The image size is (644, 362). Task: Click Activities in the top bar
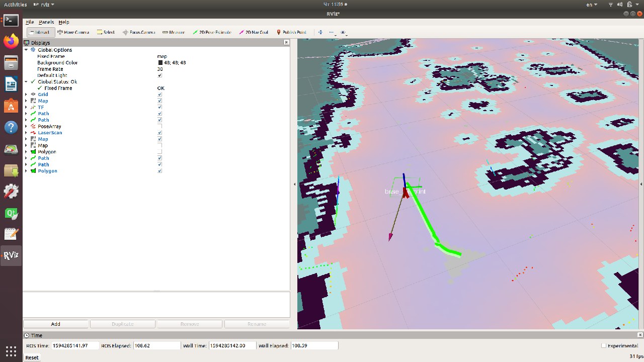pyautogui.click(x=15, y=4)
